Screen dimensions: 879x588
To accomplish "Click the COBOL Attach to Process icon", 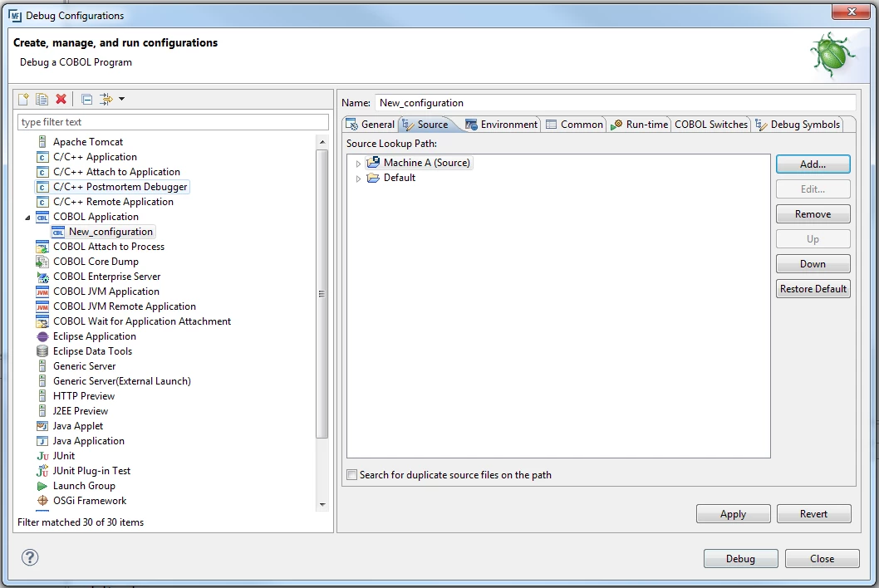I will point(42,247).
